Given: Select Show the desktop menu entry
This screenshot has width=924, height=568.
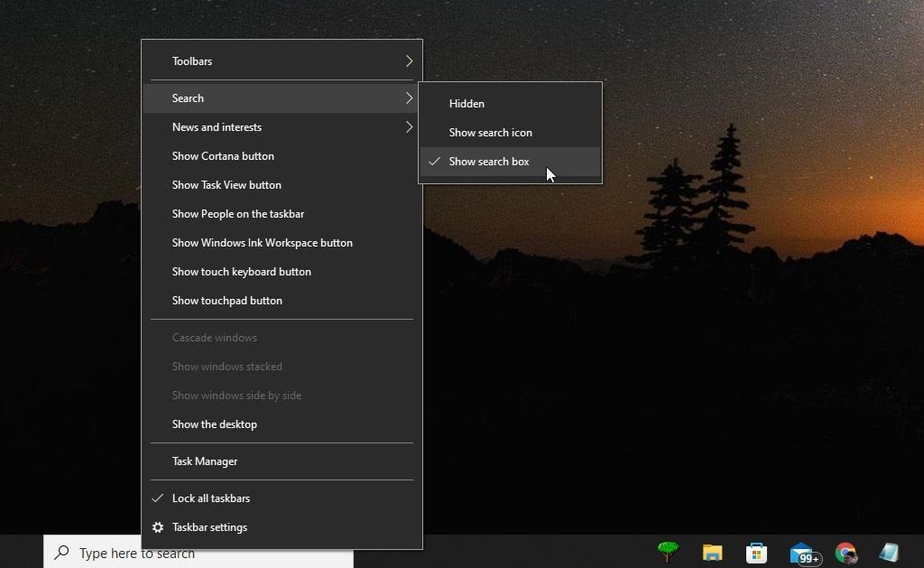Looking at the screenshot, I should click(215, 424).
